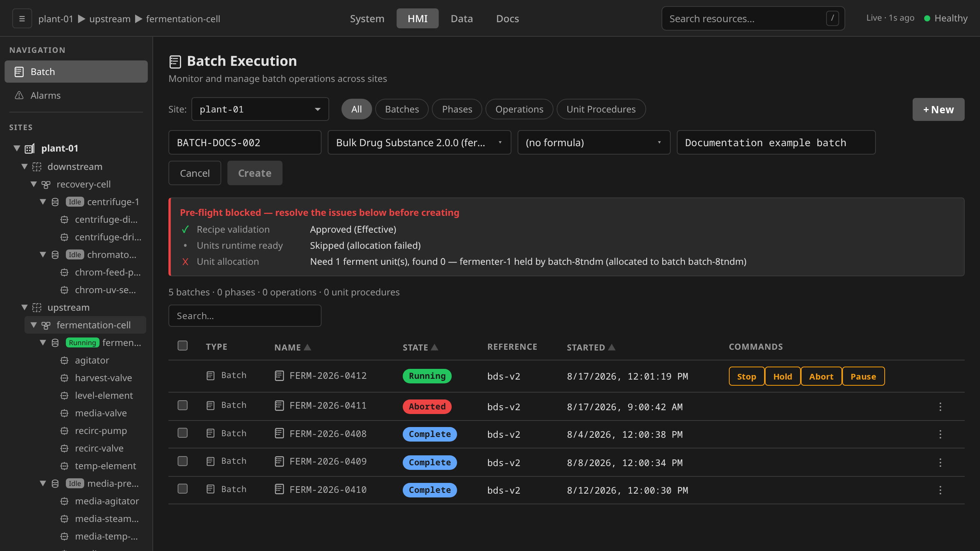Open row menu for FERM-2026-0409

tap(940, 463)
